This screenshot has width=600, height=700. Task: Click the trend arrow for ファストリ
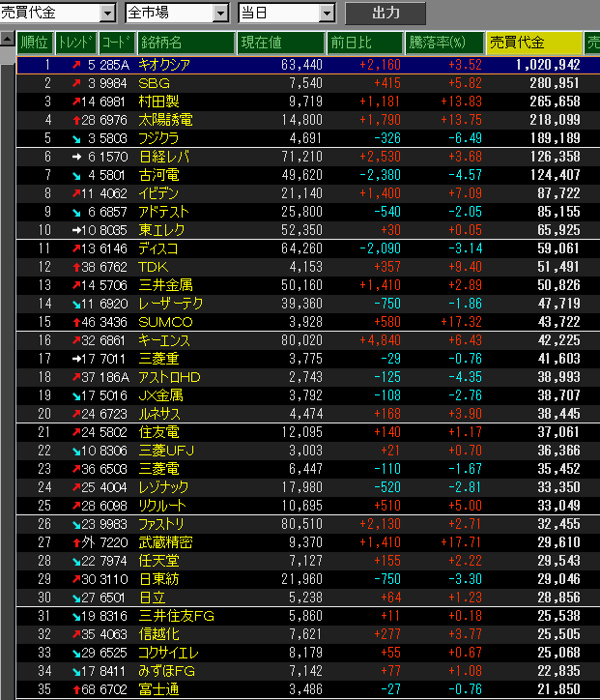pyautogui.click(x=76, y=525)
